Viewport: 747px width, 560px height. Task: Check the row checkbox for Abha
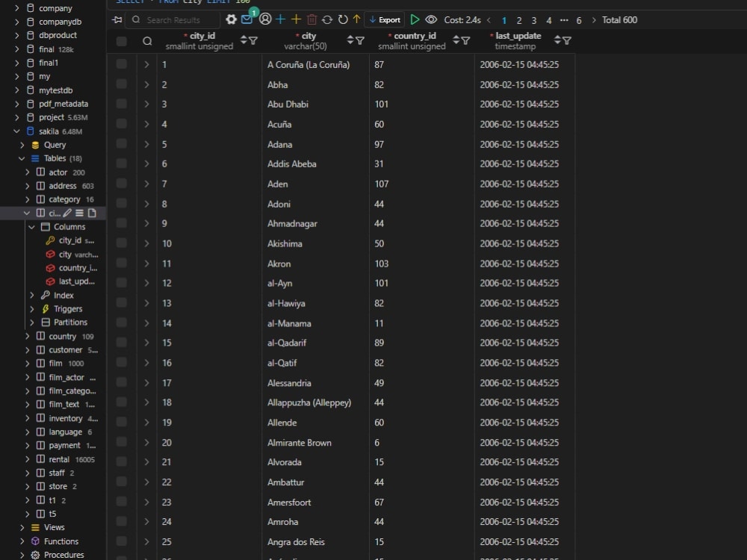pyautogui.click(x=122, y=84)
